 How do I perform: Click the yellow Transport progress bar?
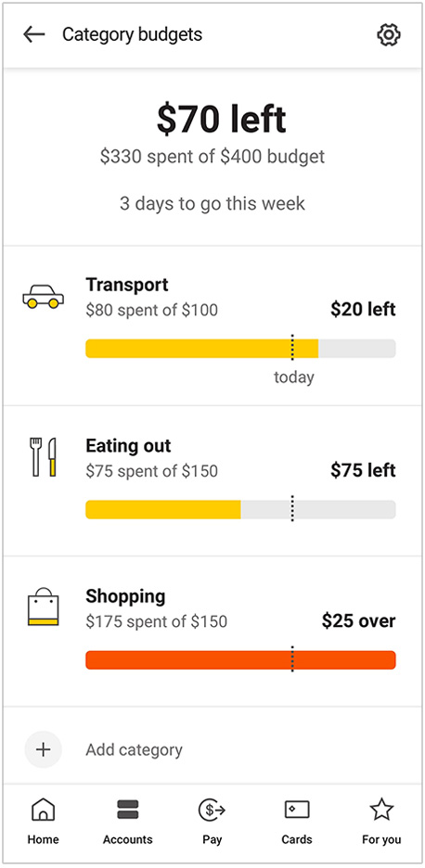pyautogui.click(x=240, y=348)
